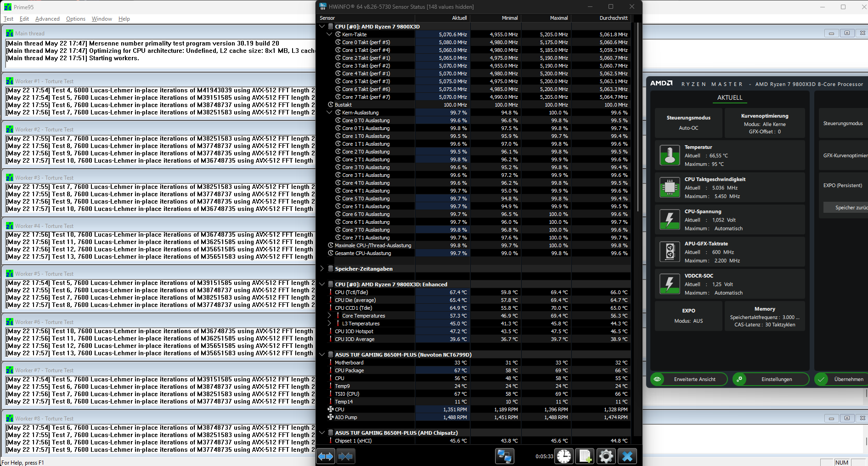868x466 pixels.
Task: Click the Worker #1 window icon
Action: pos(10,81)
